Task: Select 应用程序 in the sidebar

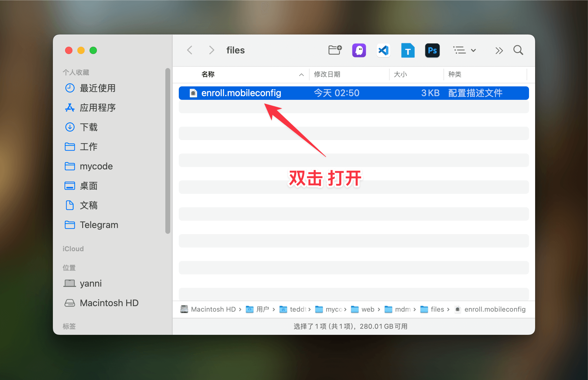Action: [98, 107]
